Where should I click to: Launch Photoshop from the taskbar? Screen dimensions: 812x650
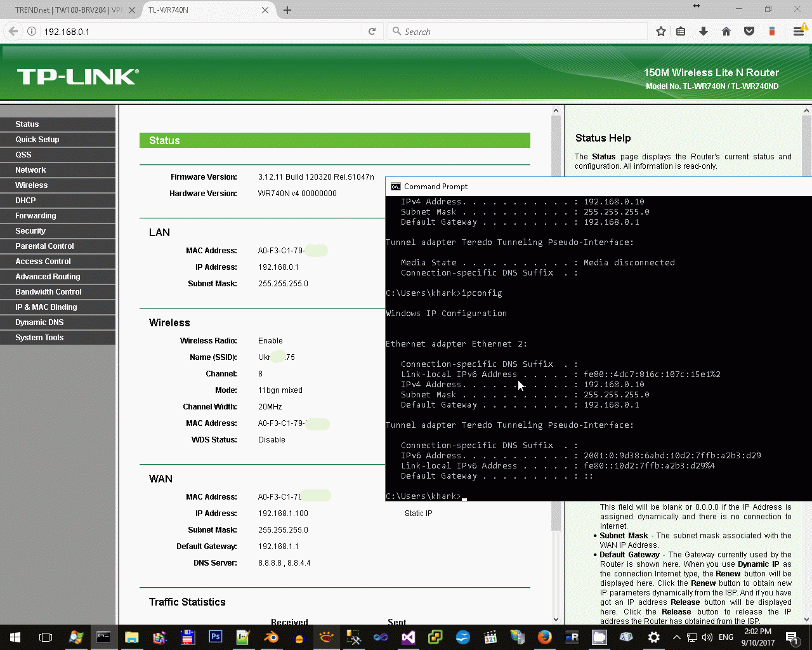(215, 637)
